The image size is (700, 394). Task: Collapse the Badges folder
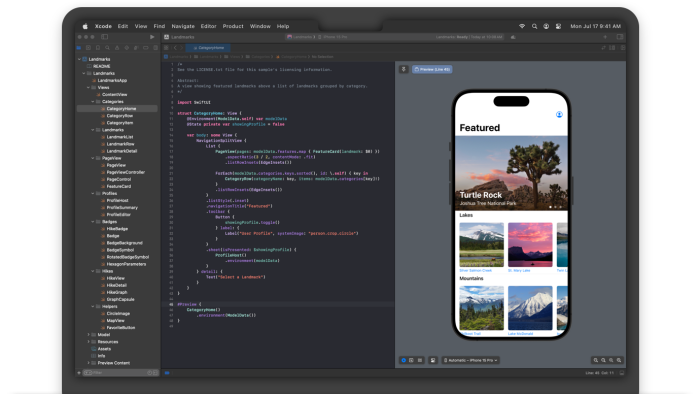click(x=93, y=222)
